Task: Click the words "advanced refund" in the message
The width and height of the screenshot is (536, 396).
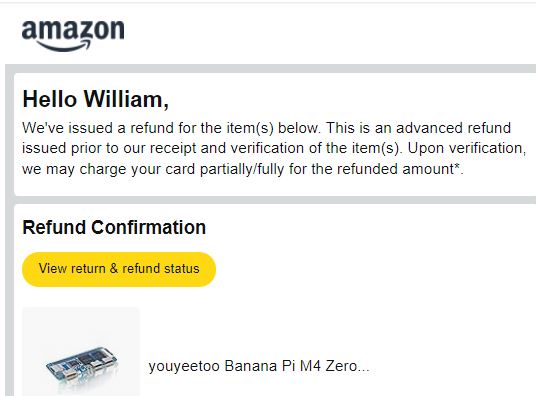Action: click(x=453, y=128)
